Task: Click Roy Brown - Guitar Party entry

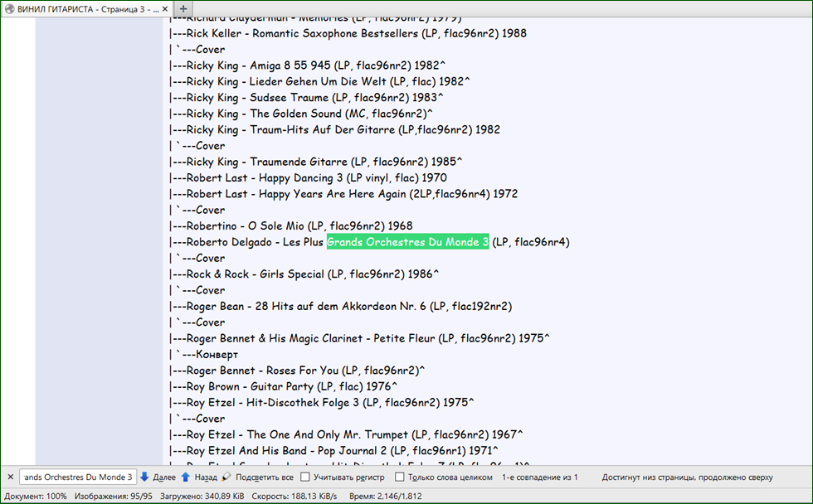Action: tap(284, 386)
